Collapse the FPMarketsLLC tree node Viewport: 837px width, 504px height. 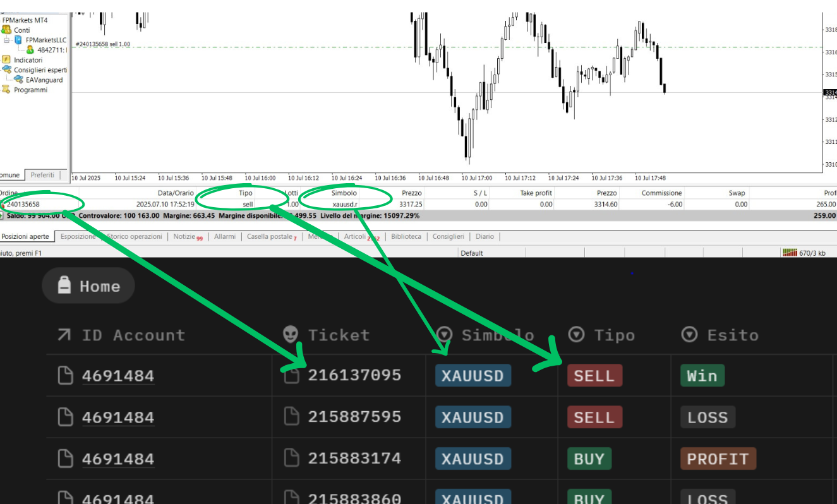coord(7,40)
